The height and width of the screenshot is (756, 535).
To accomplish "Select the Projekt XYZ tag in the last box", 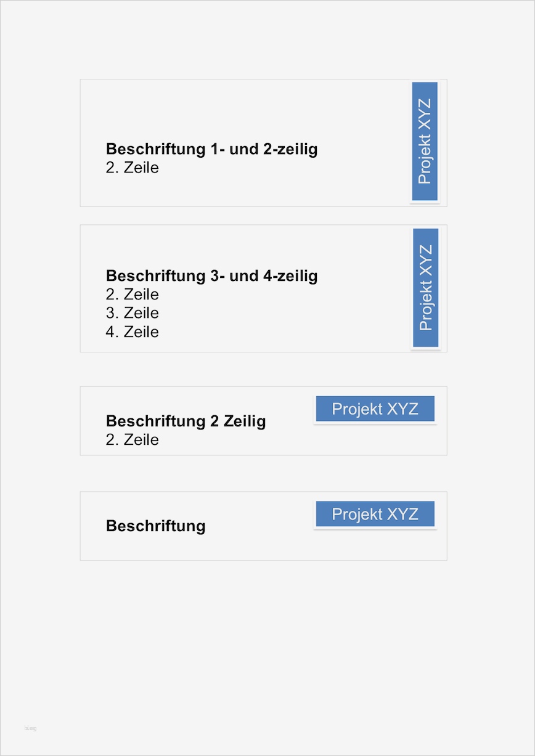I will click(375, 514).
